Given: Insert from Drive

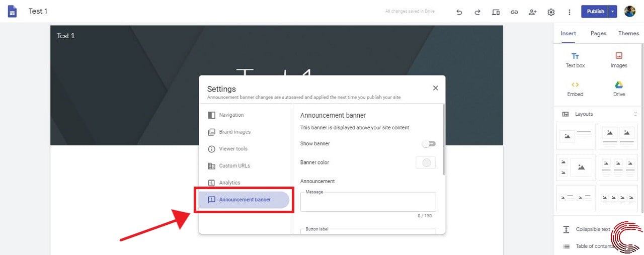Looking at the screenshot, I should (619, 89).
